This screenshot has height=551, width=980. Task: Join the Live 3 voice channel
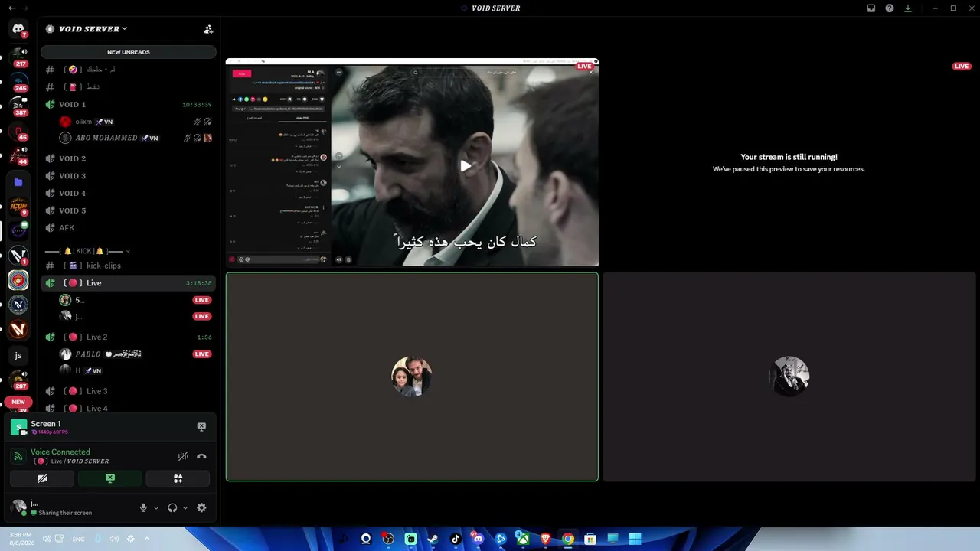(x=128, y=391)
